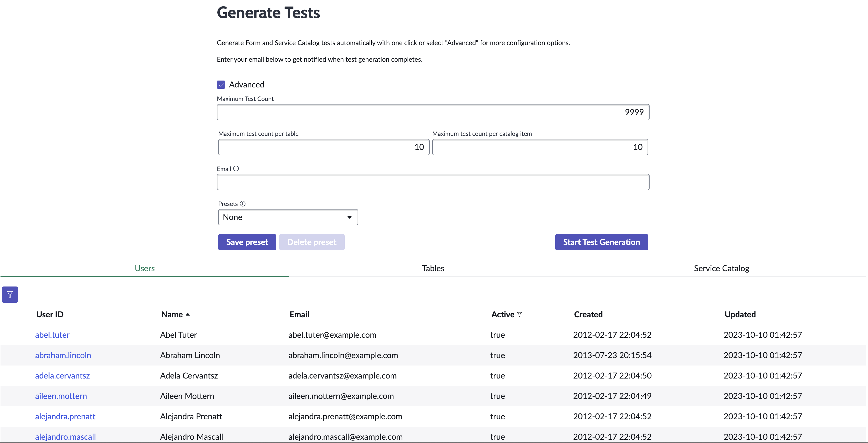Click created date 2012-02-17 22:04:50
The image size is (868, 443).
pyautogui.click(x=612, y=376)
